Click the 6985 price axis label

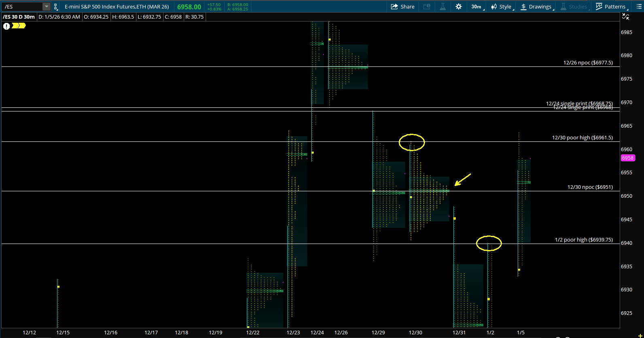tap(627, 32)
